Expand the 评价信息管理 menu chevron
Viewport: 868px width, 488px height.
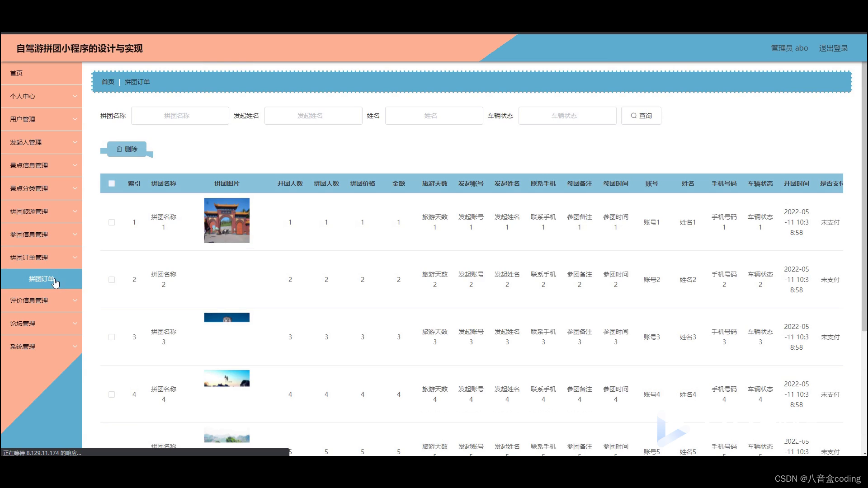coord(75,300)
